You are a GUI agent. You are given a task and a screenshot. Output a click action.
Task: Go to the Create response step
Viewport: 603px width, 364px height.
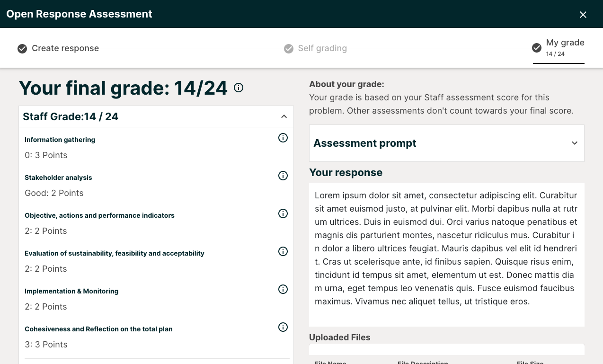click(x=65, y=48)
